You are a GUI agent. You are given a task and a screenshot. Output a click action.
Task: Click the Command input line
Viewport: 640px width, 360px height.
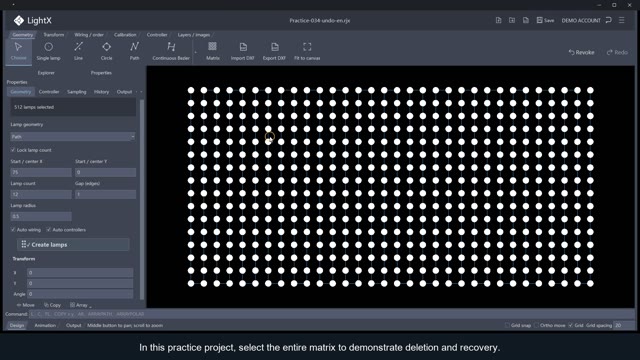coord(331,314)
